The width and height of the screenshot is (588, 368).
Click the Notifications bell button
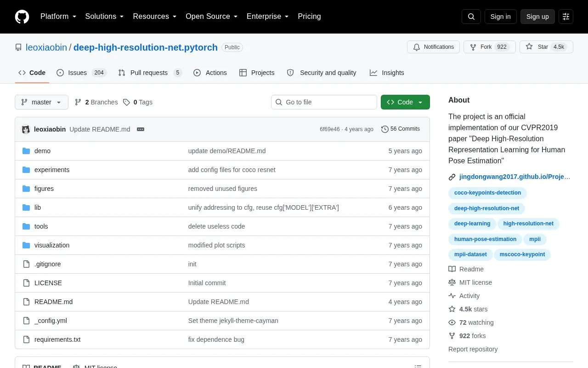(x=433, y=47)
